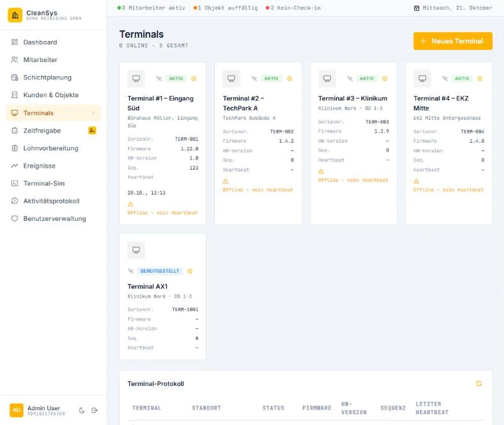Open Terminal #1 – Eingang Süd title
This screenshot has height=425, width=504.
161,103
